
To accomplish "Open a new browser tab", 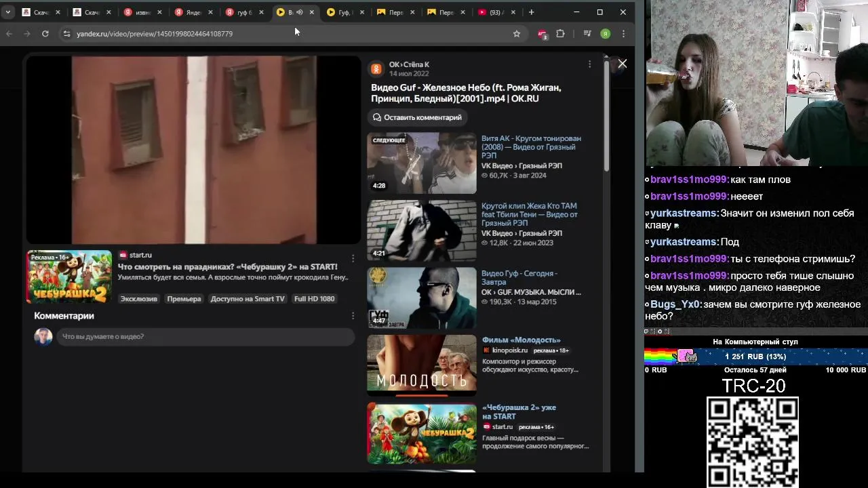I will point(531,12).
